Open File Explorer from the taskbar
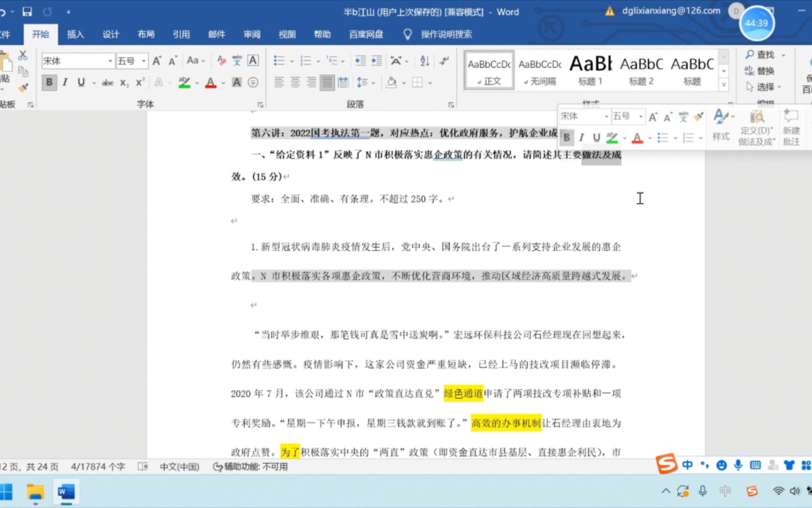This screenshot has width=812, height=508. (x=35, y=492)
